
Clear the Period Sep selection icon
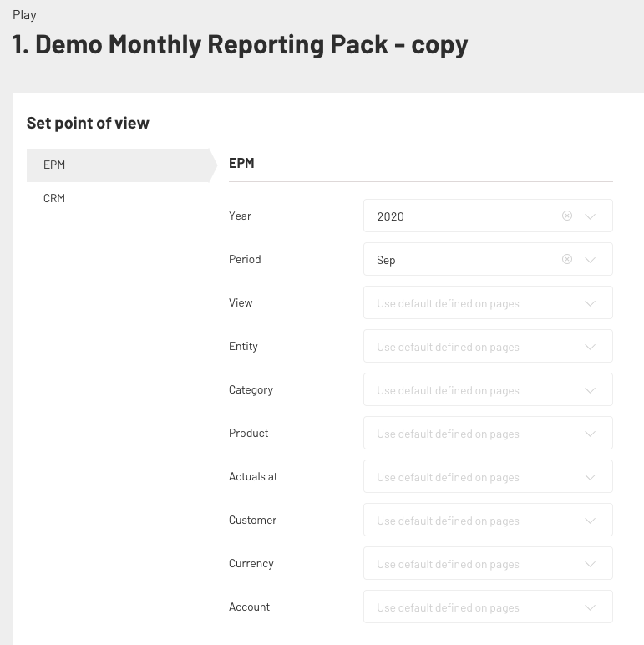pyautogui.click(x=566, y=259)
